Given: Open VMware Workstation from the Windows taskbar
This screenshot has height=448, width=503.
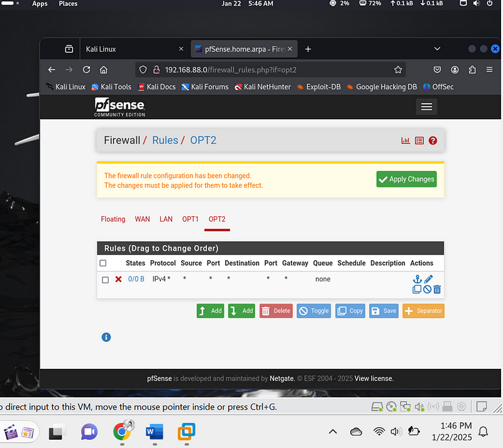Looking at the screenshot, I should (187, 432).
